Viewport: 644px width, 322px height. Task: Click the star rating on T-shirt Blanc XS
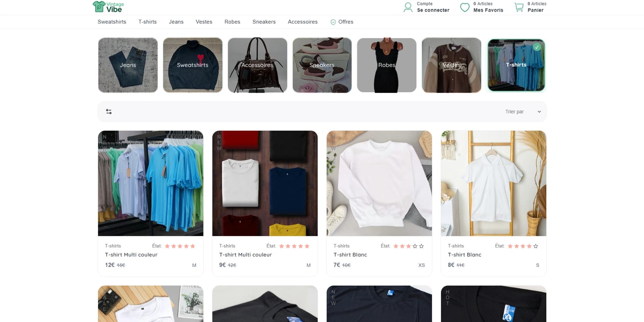pyautogui.click(x=408, y=246)
